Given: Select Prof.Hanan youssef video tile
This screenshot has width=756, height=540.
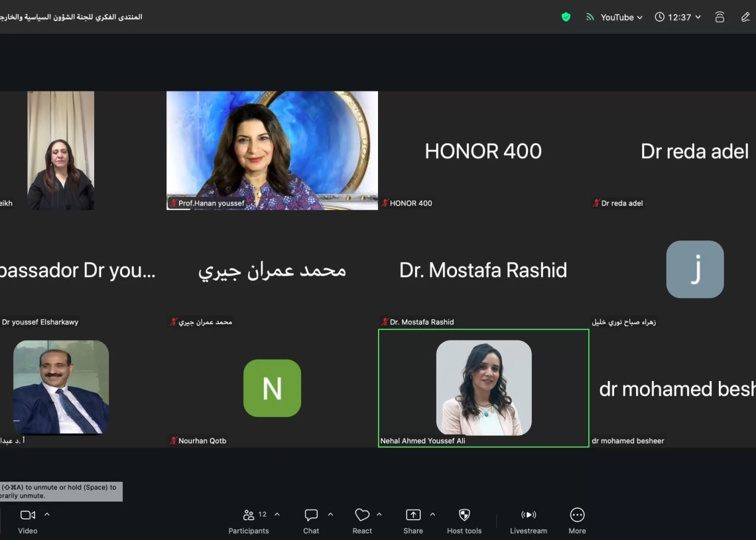Looking at the screenshot, I should (x=272, y=150).
